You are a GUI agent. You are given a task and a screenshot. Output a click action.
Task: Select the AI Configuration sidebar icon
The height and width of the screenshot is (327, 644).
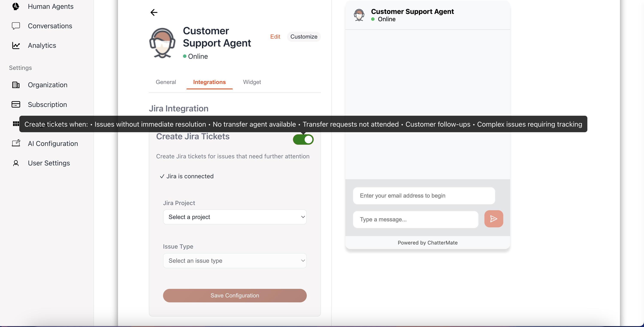(15, 143)
